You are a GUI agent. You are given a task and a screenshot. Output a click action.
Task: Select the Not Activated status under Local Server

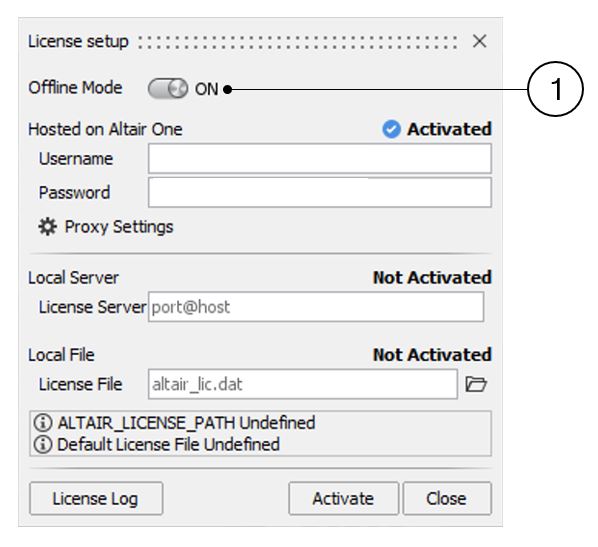pyautogui.click(x=432, y=278)
